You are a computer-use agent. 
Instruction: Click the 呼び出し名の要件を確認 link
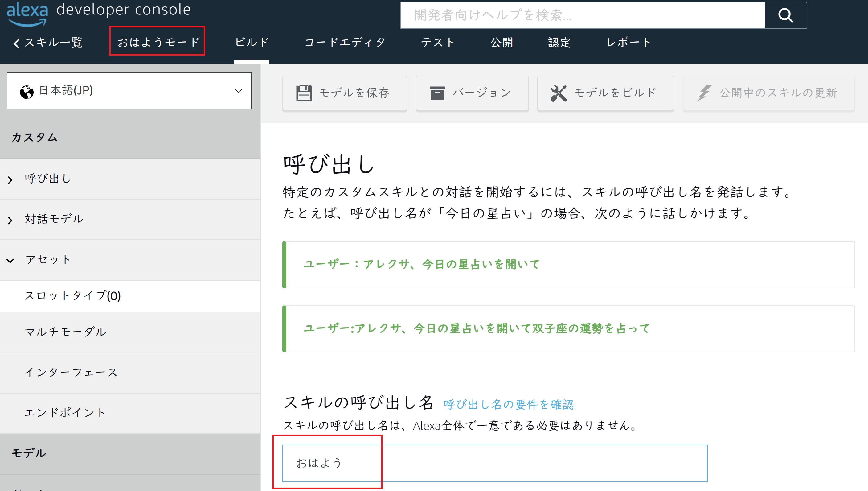508,404
